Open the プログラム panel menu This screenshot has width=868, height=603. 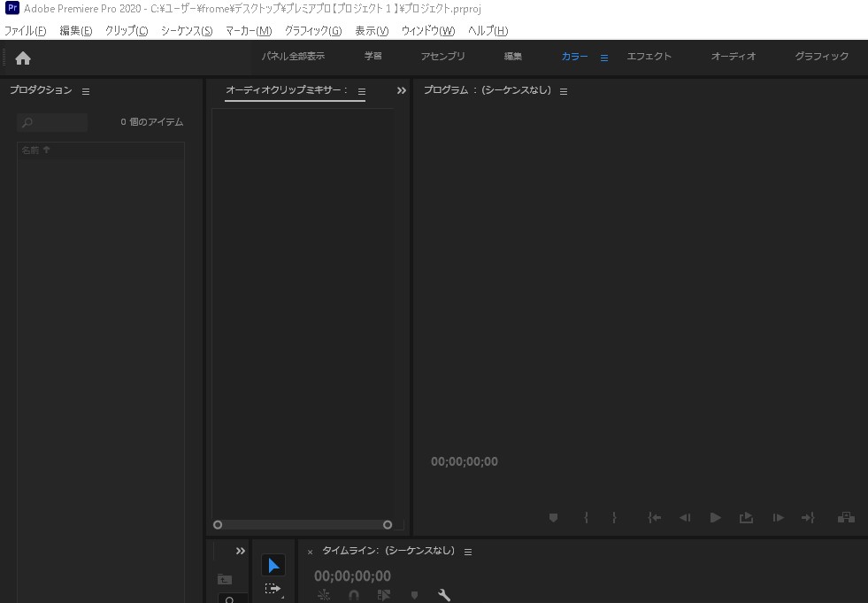pos(564,91)
